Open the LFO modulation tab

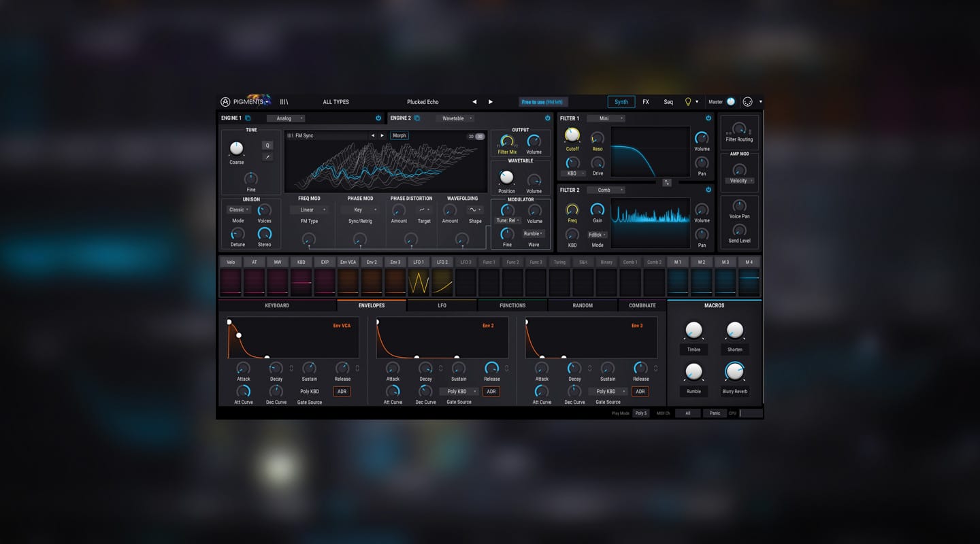point(442,305)
